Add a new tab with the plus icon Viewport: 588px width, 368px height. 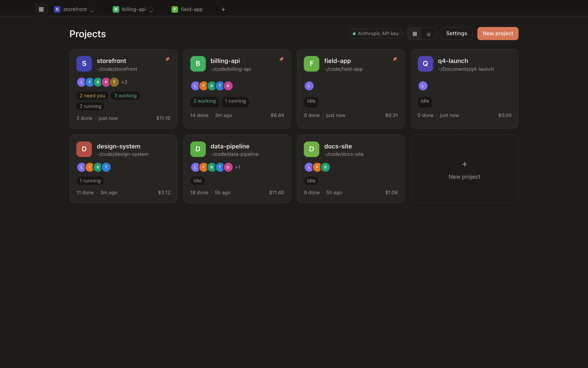tap(223, 9)
